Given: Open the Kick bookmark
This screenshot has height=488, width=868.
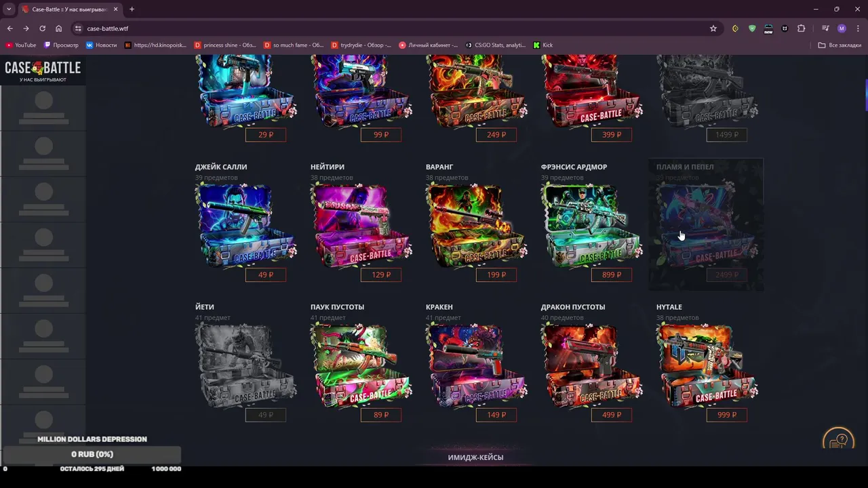Looking at the screenshot, I should pyautogui.click(x=543, y=45).
